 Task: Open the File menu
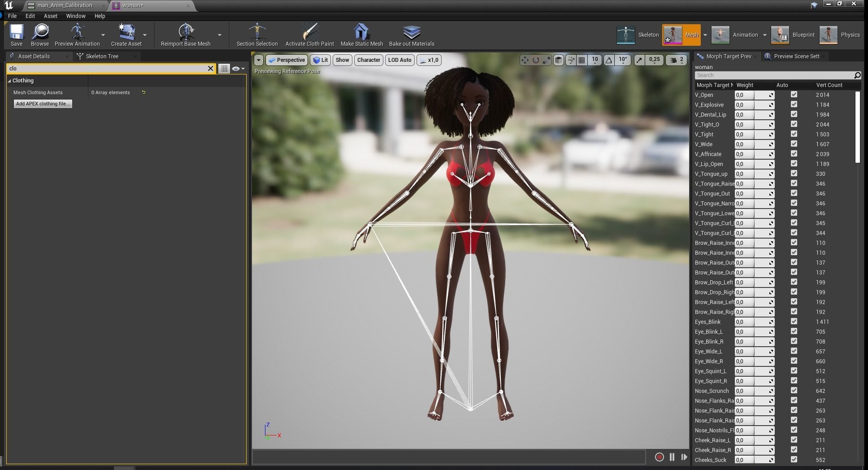tap(13, 16)
